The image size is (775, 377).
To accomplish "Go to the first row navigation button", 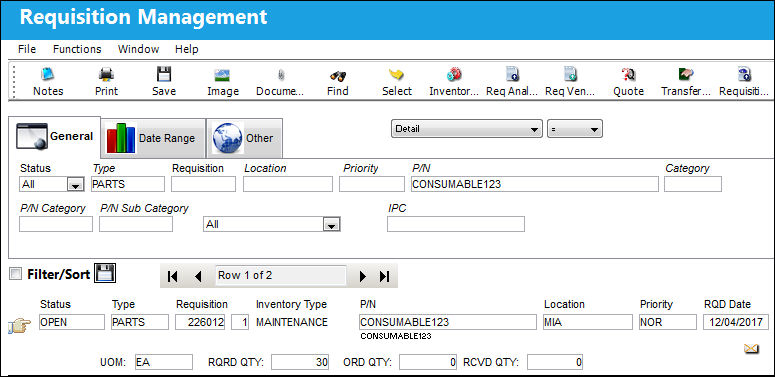I will tap(172, 276).
